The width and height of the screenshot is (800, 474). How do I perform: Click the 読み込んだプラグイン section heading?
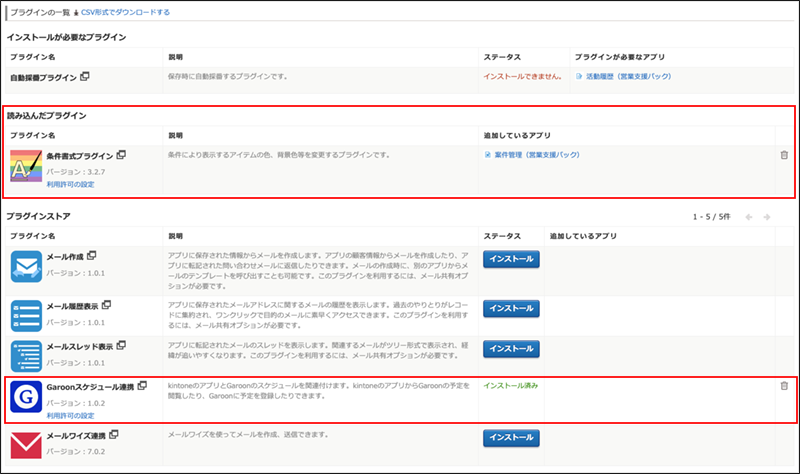46,116
